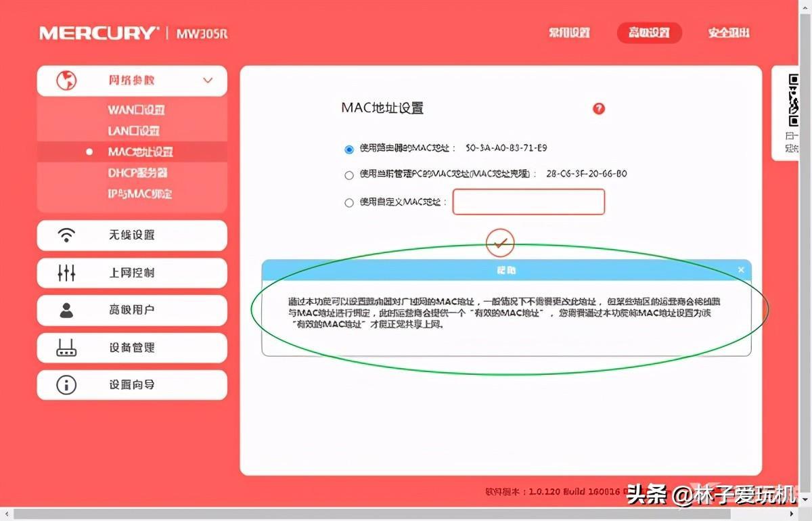
Task: Click the router icon for 设备管理
Action: click(x=66, y=348)
